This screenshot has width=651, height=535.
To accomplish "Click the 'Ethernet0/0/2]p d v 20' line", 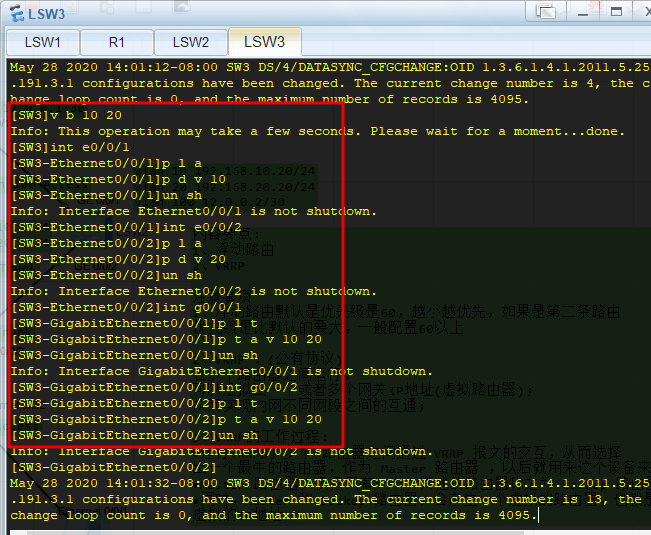I will (x=118, y=259).
